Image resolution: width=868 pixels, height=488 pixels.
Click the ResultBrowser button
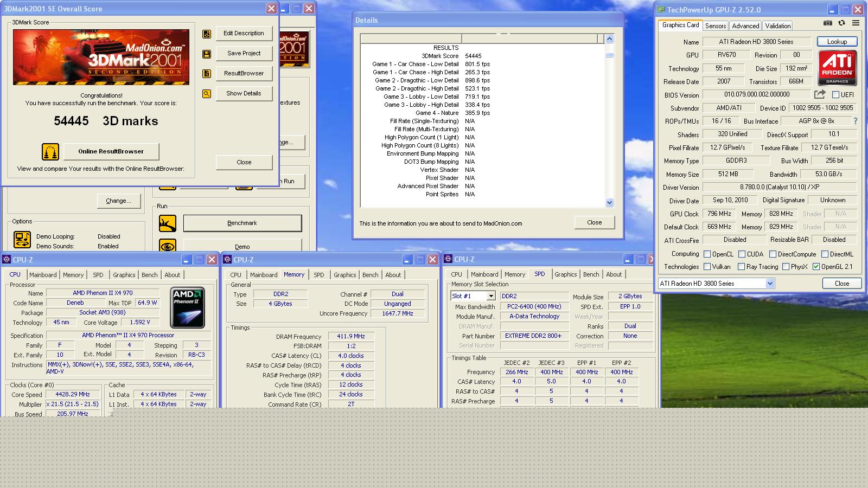click(x=244, y=73)
